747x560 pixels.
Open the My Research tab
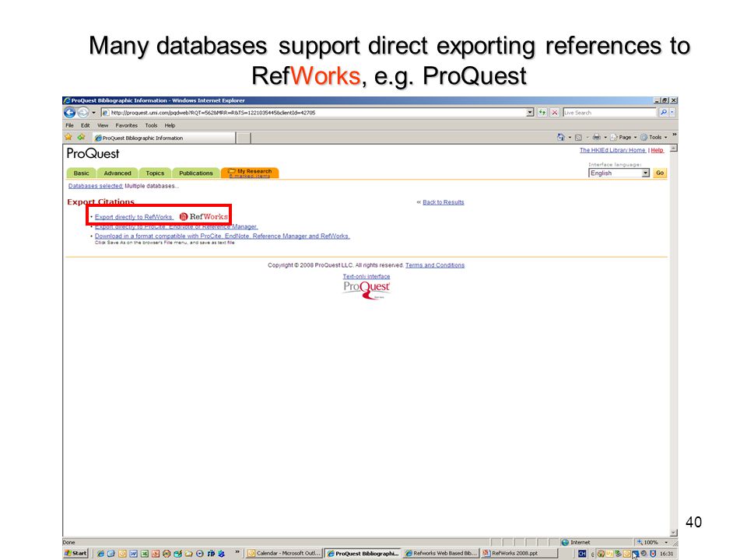(250, 173)
